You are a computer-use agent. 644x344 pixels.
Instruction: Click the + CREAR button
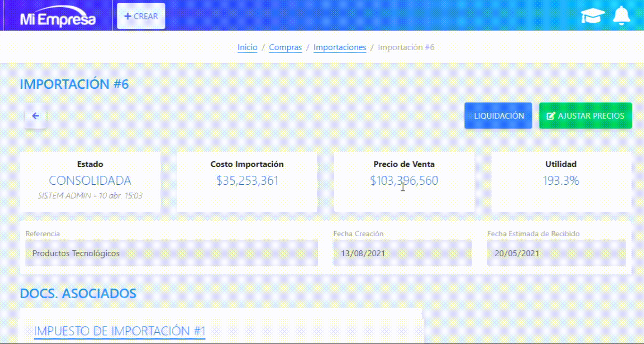click(x=141, y=16)
